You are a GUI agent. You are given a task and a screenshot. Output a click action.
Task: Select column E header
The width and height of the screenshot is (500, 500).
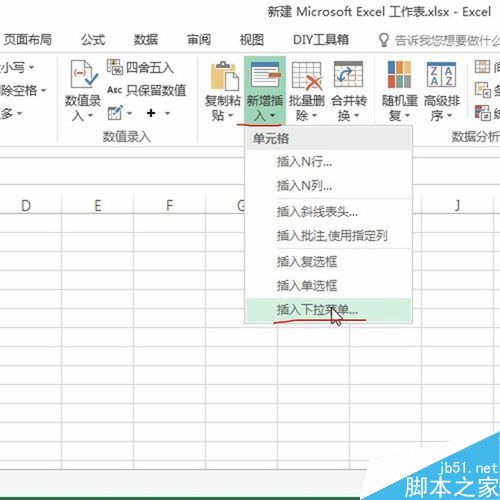98,206
